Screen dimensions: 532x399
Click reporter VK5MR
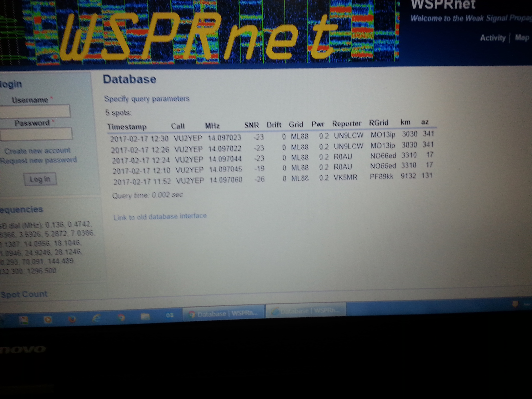point(345,177)
